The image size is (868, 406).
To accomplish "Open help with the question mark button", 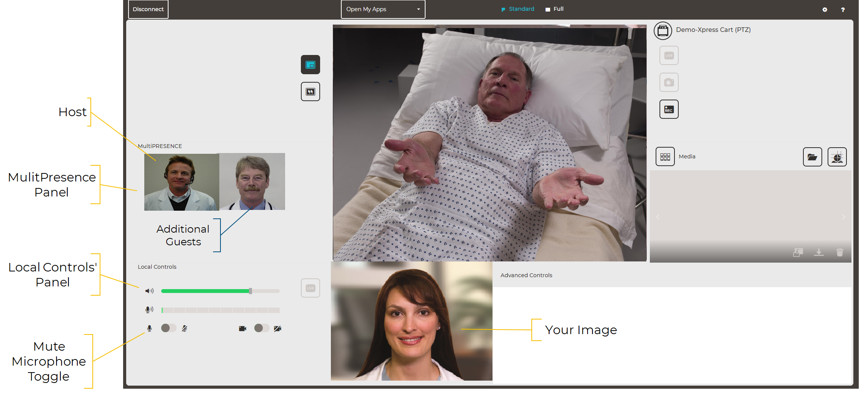I will coord(843,10).
